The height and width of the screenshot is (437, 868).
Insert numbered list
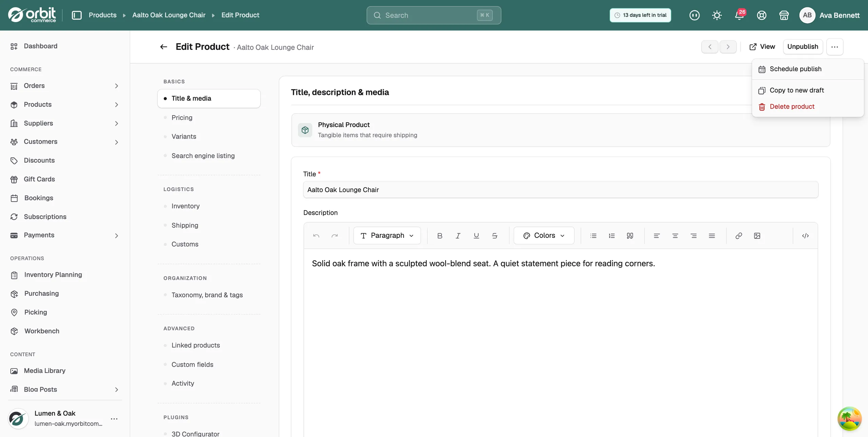[x=612, y=236]
